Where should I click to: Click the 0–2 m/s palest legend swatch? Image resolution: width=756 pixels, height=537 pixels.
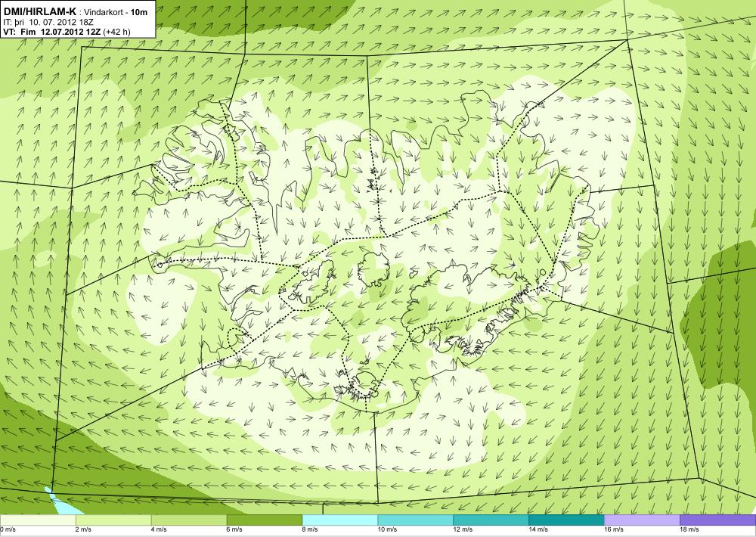pos(38,520)
